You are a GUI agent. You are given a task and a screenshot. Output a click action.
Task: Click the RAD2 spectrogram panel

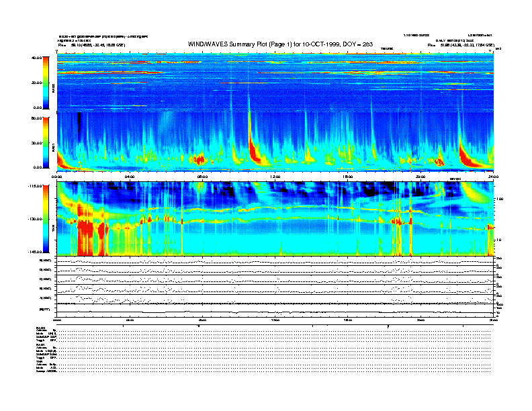coord(275,82)
